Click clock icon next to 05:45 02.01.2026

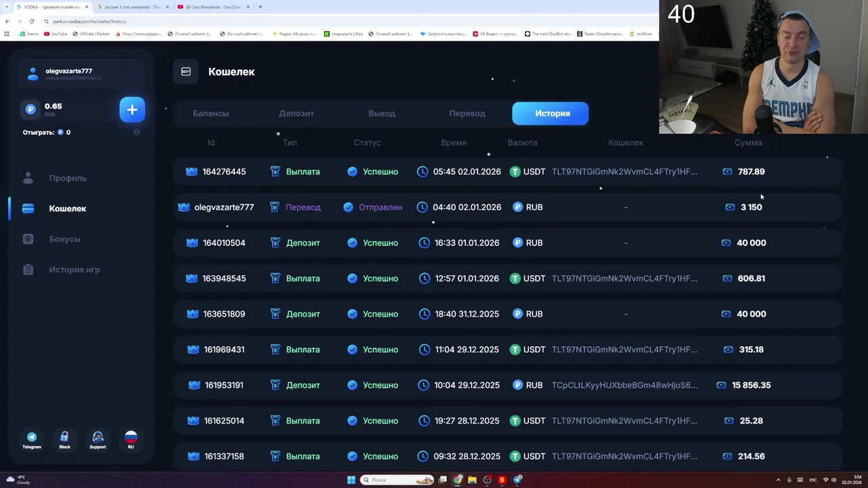click(422, 171)
